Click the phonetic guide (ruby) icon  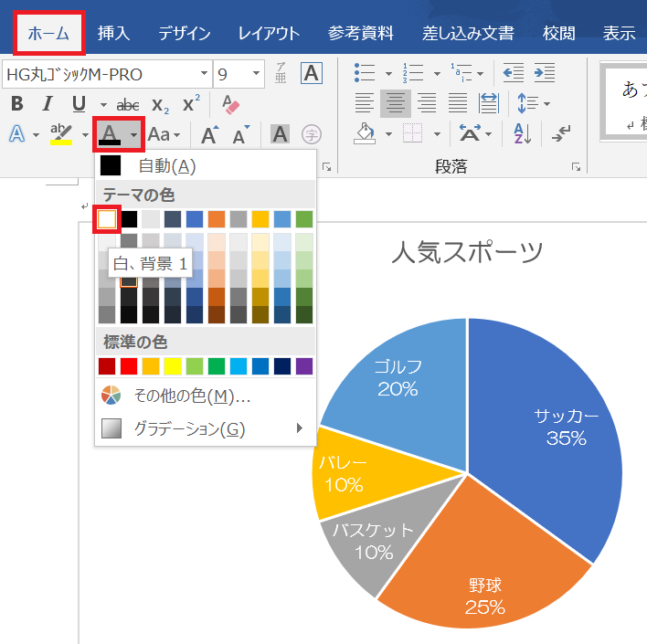coord(281,73)
